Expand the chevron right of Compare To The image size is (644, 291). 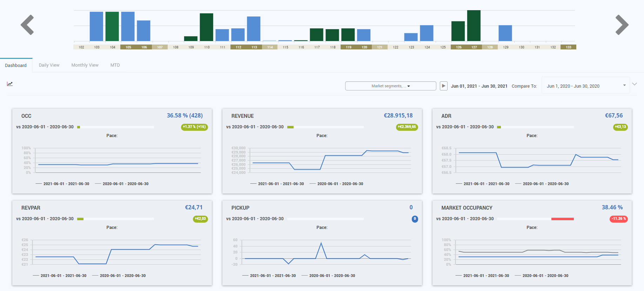click(635, 84)
